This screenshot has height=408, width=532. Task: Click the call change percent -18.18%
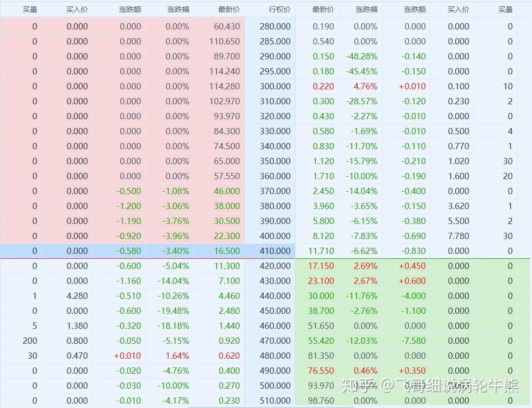pos(173,325)
